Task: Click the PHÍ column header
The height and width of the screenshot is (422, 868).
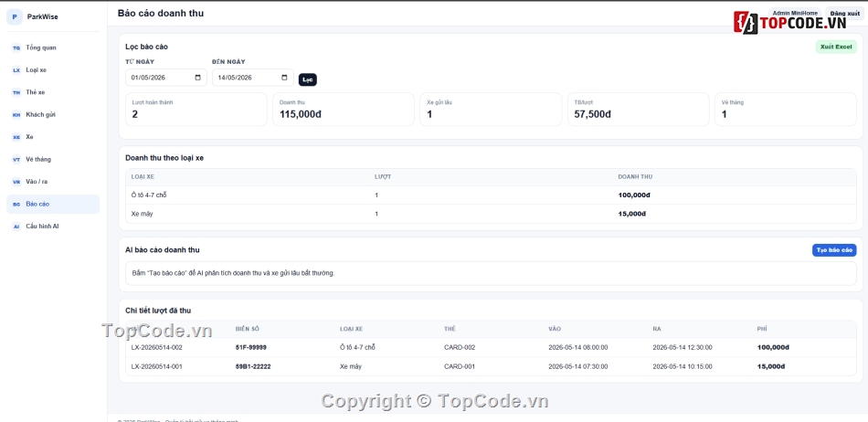Action: pos(762,329)
